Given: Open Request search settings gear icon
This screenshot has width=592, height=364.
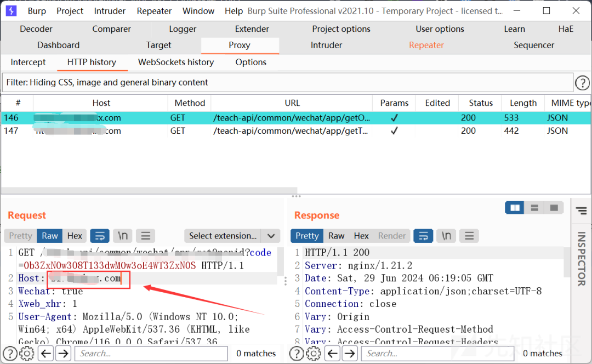Looking at the screenshot, I should (27, 354).
